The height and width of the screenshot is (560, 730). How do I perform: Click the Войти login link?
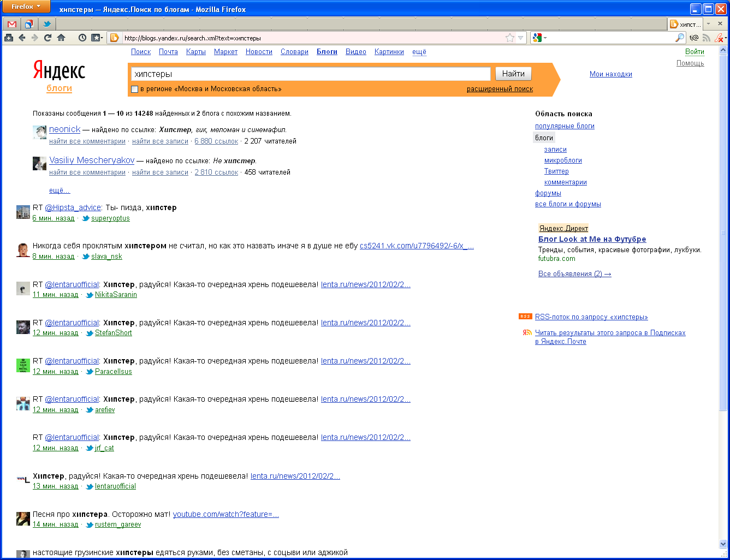coord(695,52)
